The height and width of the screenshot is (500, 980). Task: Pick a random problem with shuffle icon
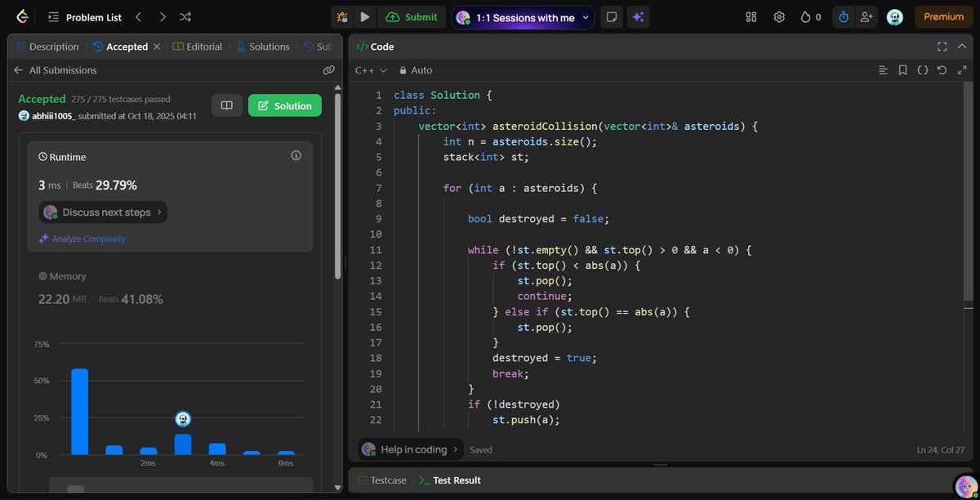pos(185,16)
